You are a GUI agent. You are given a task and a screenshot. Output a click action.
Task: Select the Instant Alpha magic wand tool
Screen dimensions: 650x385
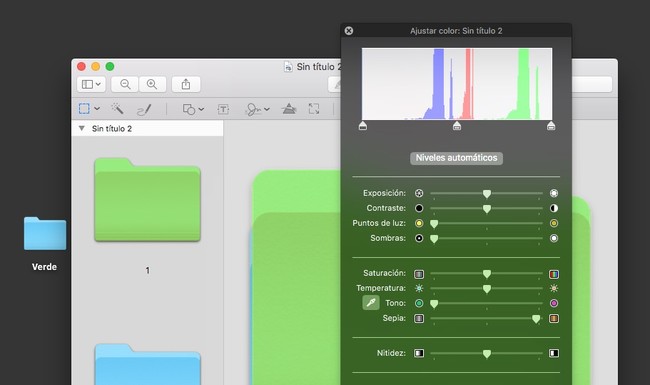point(117,109)
